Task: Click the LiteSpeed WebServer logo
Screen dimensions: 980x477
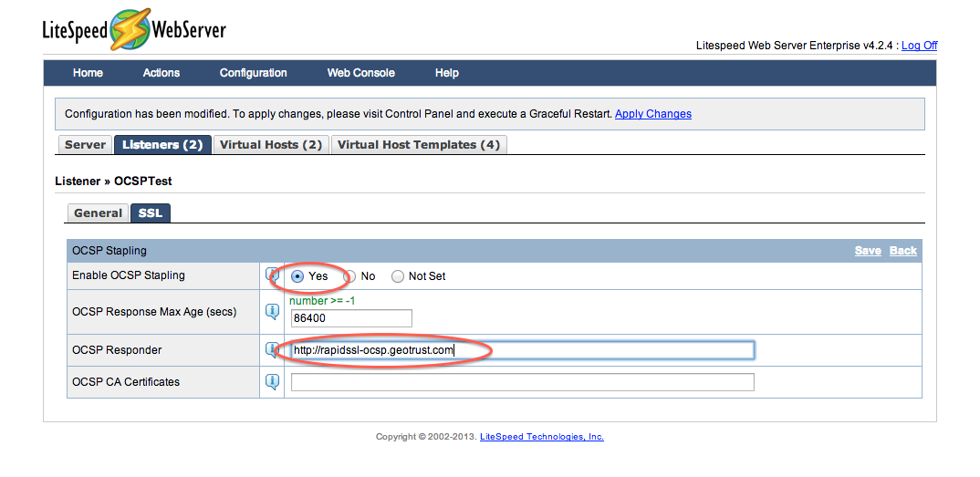Action: click(x=134, y=29)
